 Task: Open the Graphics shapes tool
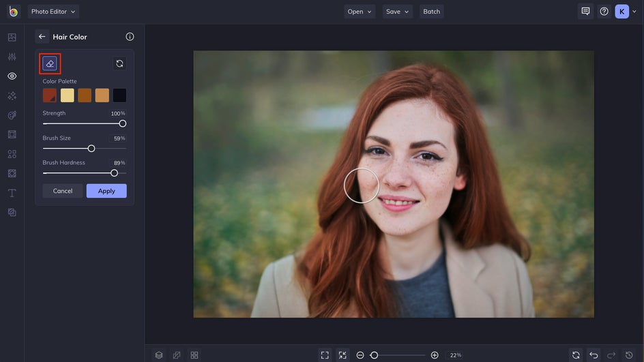tap(12, 154)
